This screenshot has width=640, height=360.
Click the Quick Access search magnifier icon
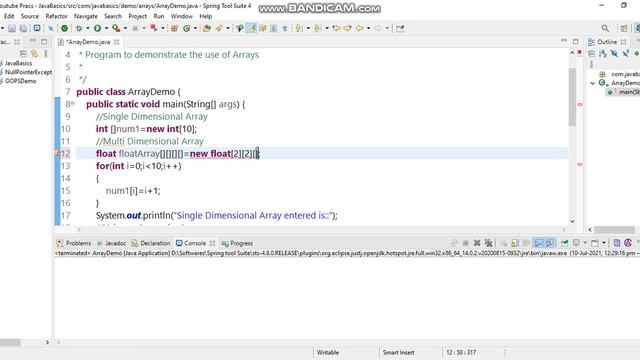click(605, 28)
